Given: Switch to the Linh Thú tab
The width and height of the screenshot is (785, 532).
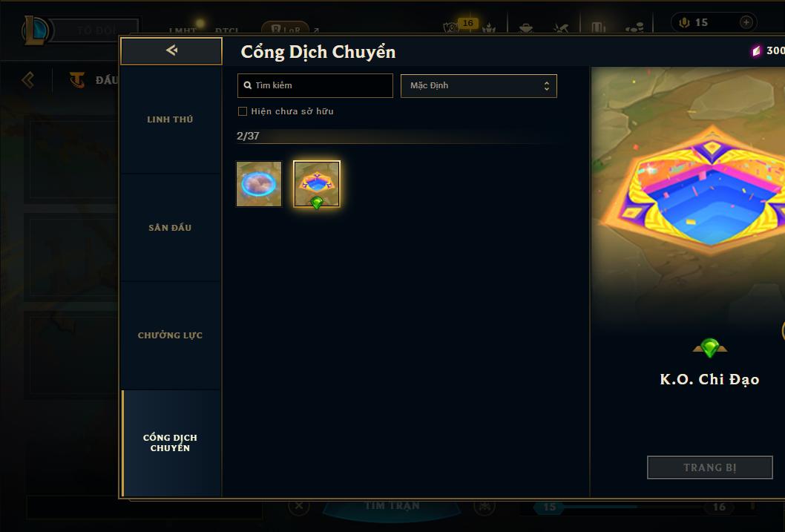Looking at the screenshot, I should pos(170,119).
